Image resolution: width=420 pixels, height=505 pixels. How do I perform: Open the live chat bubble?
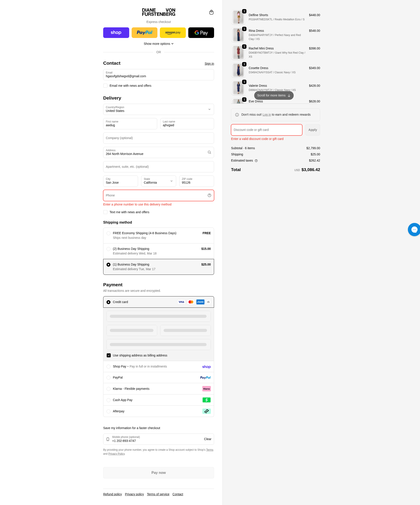[x=414, y=230]
